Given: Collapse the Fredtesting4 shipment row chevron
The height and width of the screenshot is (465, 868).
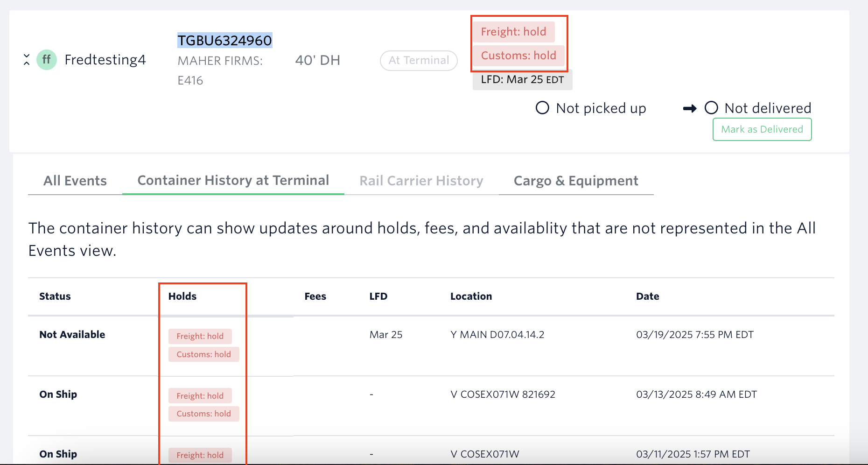Looking at the screenshot, I should [x=27, y=60].
